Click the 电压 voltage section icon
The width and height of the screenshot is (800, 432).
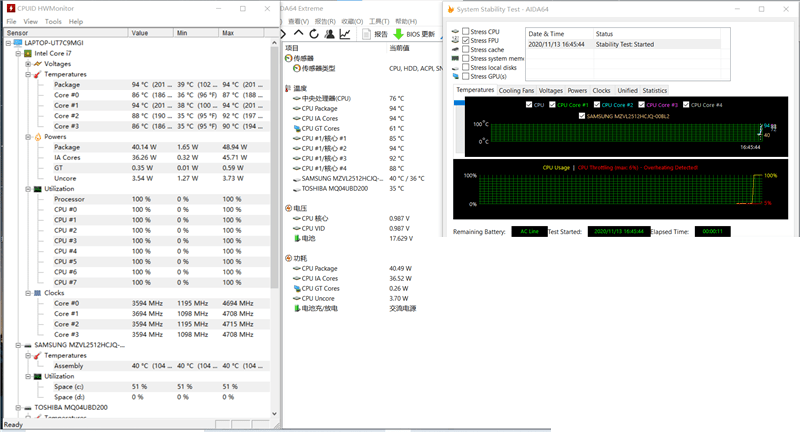pos(288,208)
